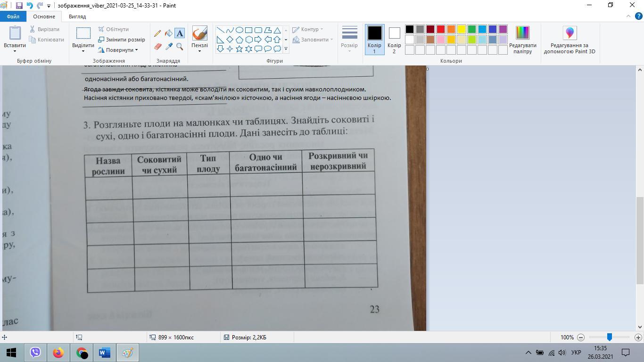This screenshot has height=362, width=644.
Task: Choose the Magnifier tool
Action: pyautogui.click(x=180, y=46)
